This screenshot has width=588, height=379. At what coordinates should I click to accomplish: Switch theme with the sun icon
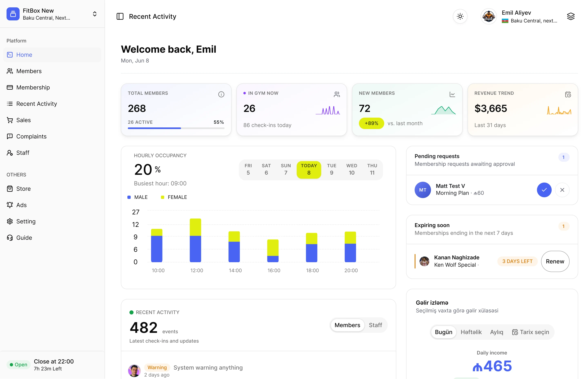pos(460,17)
